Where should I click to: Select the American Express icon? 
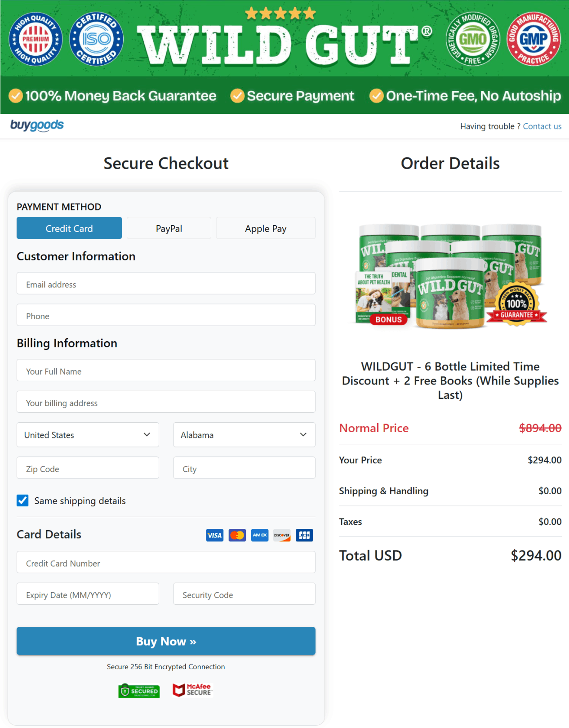coord(259,535)
